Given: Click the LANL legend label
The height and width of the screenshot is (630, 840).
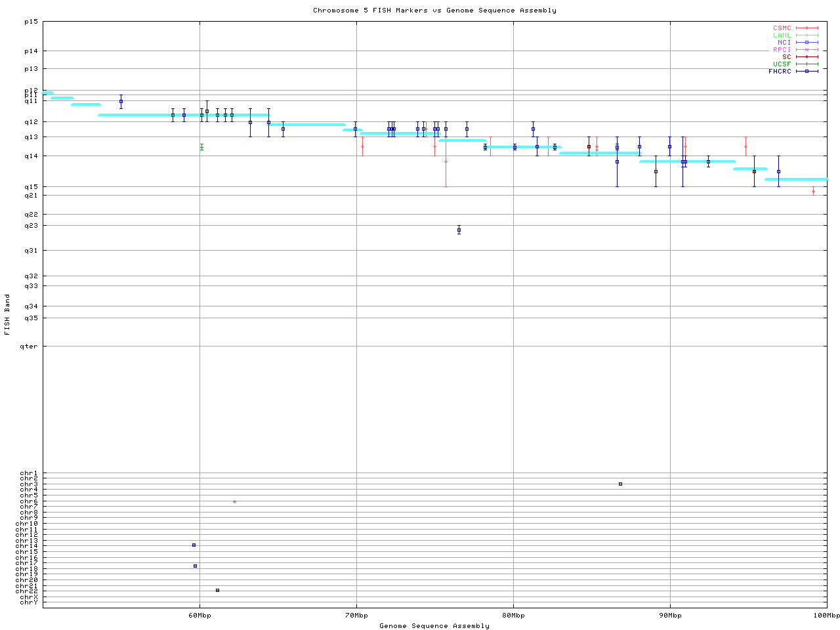Looking at the screenshot, I should (782, 35).
